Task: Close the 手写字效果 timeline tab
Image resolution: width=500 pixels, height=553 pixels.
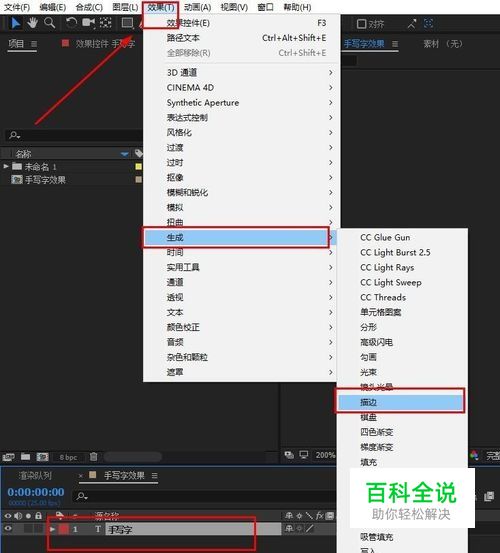Action: click(x=81, y=476)
